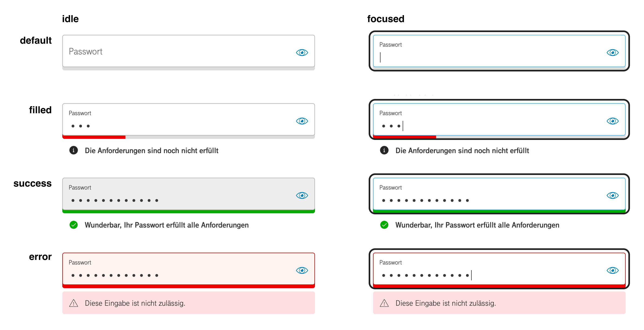Click red strength bar under idle filled field
644x330 pixels.
(x=94, y=137)
